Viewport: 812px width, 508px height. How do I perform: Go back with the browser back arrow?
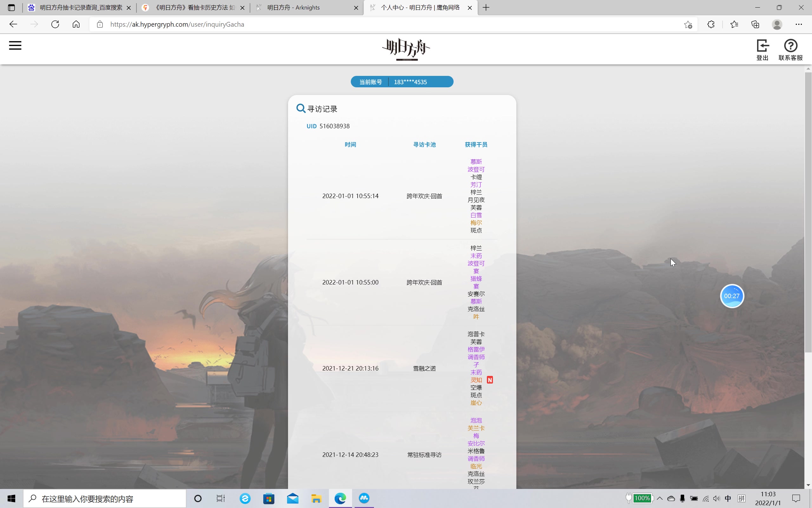point(13,24)
